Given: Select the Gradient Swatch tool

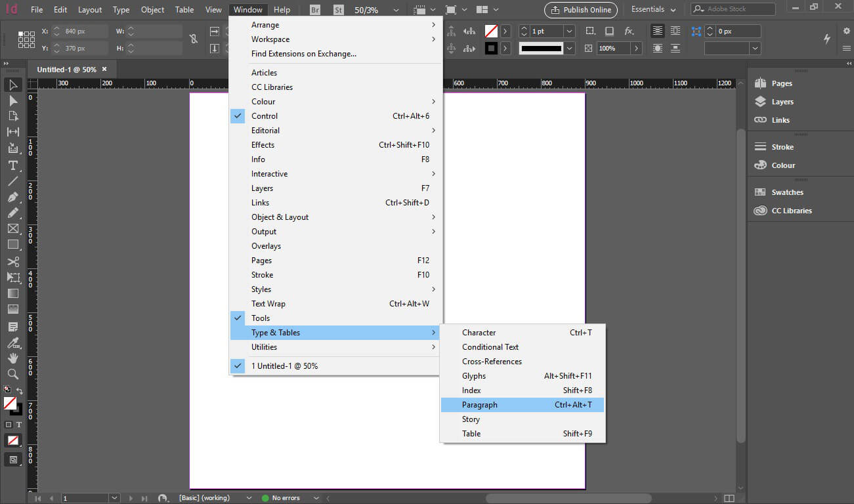Looking at the screenshot, I should (x=13, y=293).
